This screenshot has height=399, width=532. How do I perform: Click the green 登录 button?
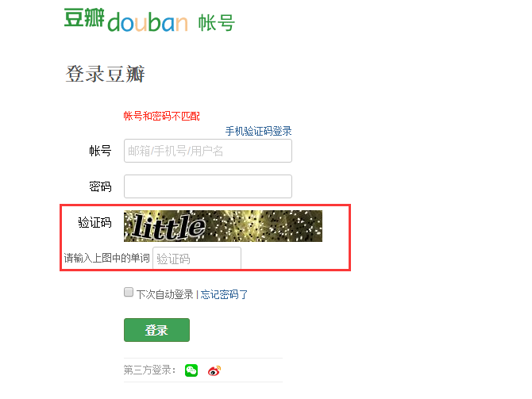[x=156, y=330]
